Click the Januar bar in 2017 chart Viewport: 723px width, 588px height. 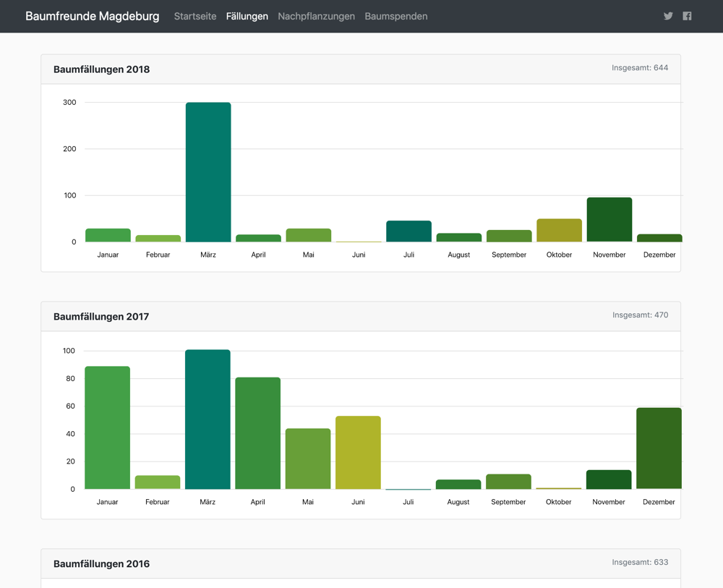107,427
